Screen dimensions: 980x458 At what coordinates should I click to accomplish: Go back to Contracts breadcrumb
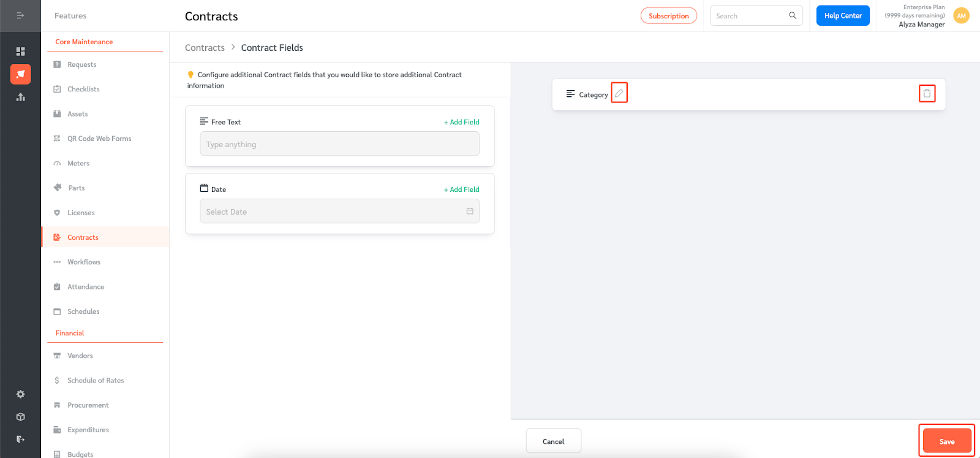pos(205,48)
